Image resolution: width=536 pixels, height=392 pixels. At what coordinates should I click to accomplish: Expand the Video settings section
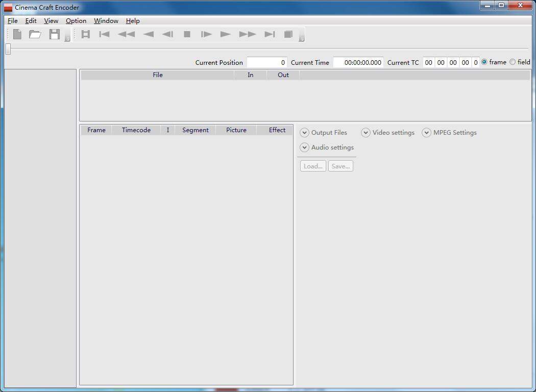[366, 132]
